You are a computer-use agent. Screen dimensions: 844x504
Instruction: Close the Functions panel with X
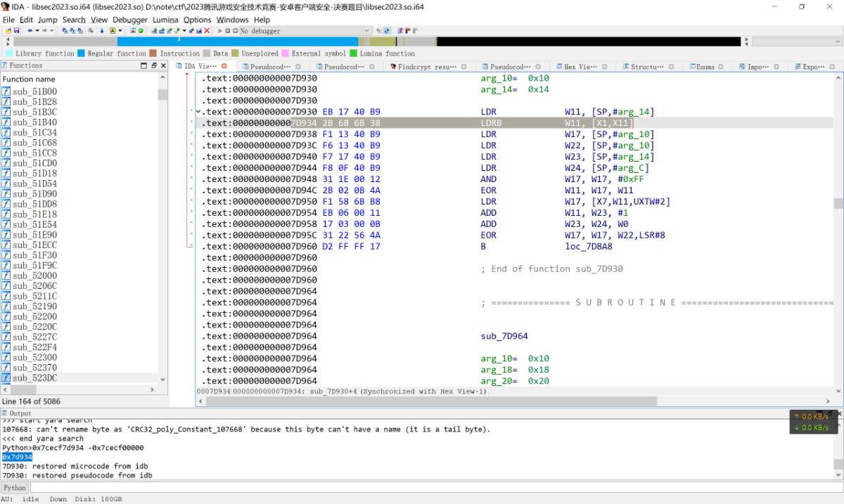pyautogui.click(x=162, y=65)
